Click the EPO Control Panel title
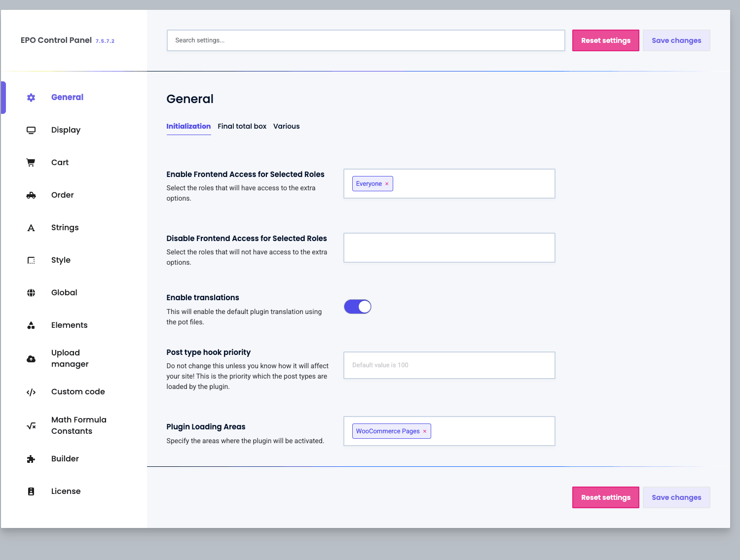The width and height of the screenshot is (740, 560). (x=56, y=40)
